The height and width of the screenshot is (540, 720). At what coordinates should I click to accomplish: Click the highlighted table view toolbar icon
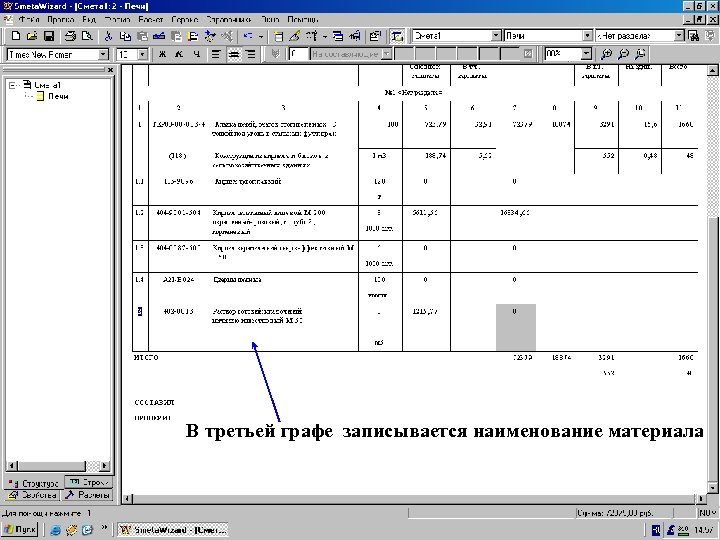tap(397, 36)
